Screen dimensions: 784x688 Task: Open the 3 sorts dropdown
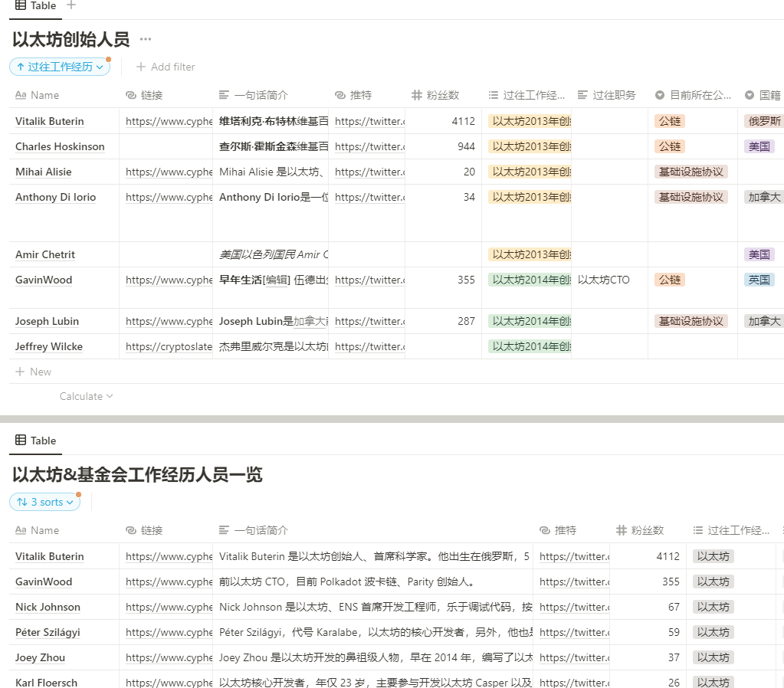pos(44,502)
